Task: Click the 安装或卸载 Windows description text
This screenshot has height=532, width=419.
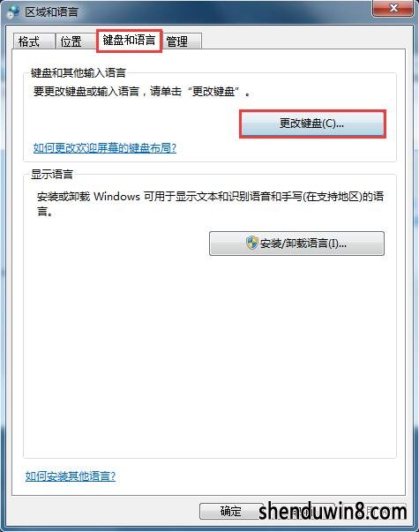Action: [210, 204]
